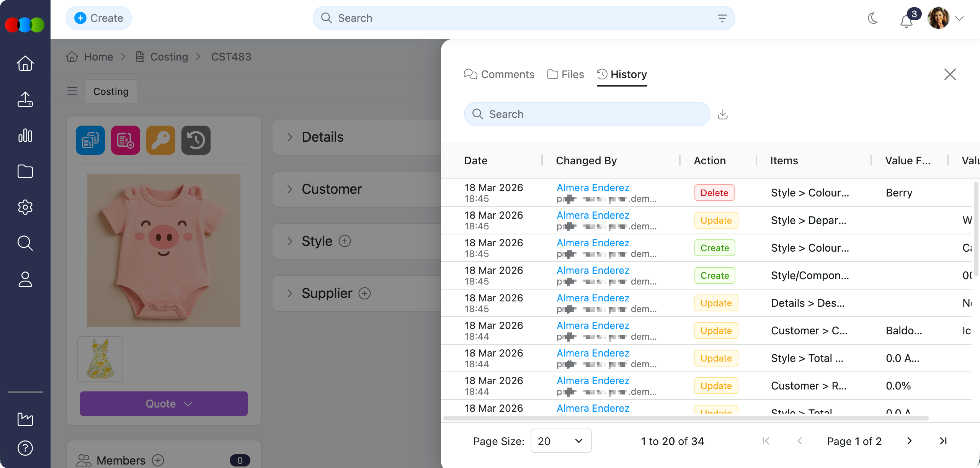Switch to the Files tab
The image size is (980, 468).
566,74
